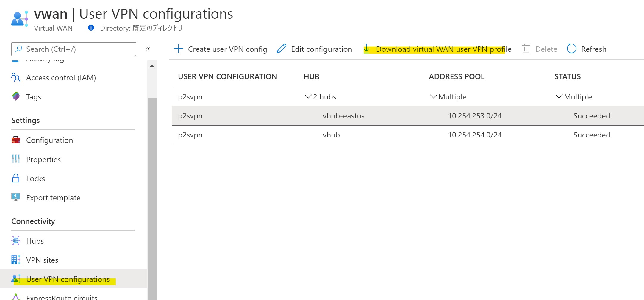Click the Hubs globe icon
This screenshot has width=644, height=300.
[16, 240]
